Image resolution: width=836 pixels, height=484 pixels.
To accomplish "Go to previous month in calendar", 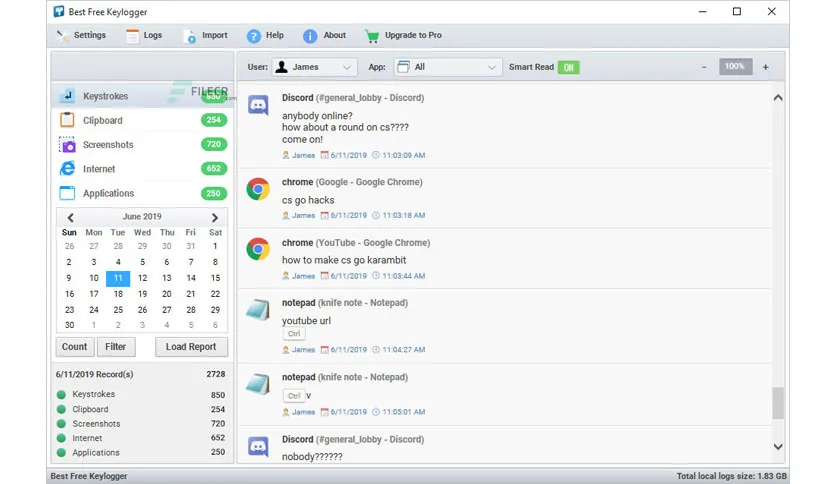I will point(70,217).
